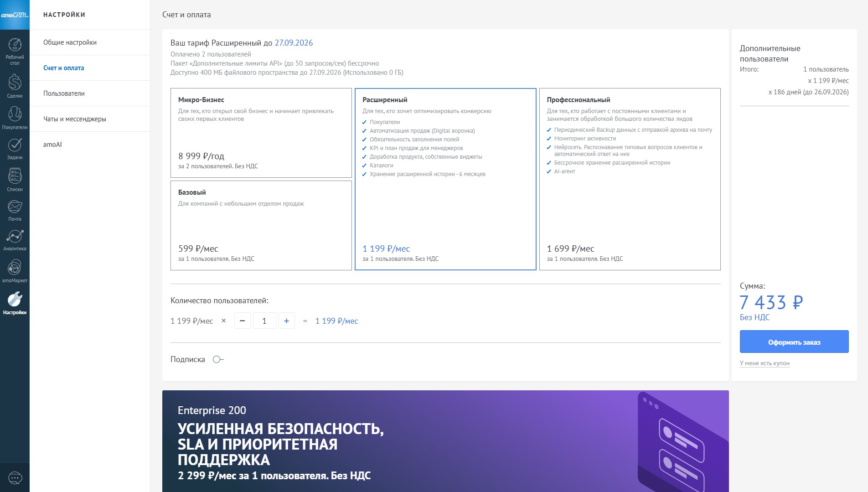Click the amoCRM logo
This screenshot has height=492, width=868.
point(15,15)
